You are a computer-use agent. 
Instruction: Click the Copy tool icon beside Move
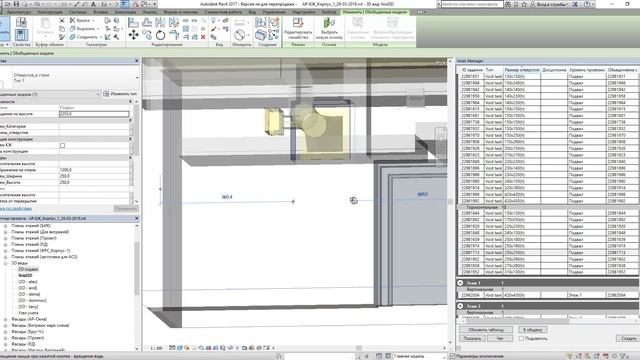pyautogui.click(x=147, y=35)
